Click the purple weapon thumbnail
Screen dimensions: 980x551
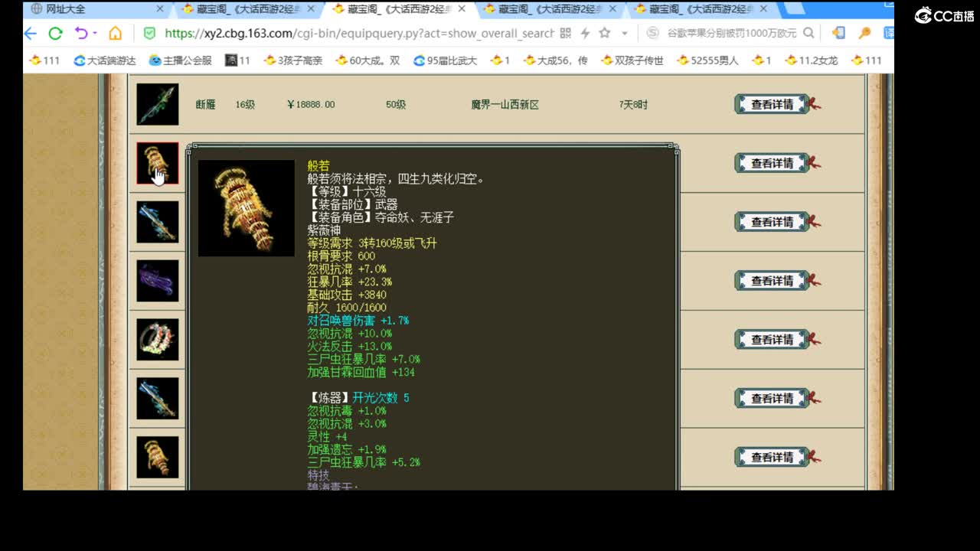(x=158, y=281)
